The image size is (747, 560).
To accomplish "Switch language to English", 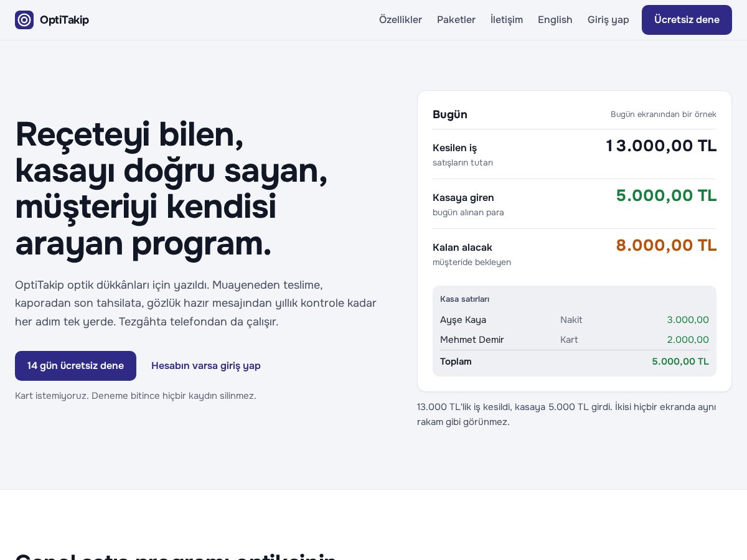I will click(555, 20).
